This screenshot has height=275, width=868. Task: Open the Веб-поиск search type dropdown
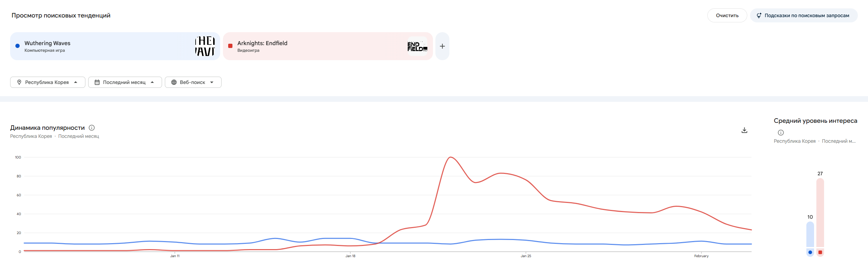point(193,82)
